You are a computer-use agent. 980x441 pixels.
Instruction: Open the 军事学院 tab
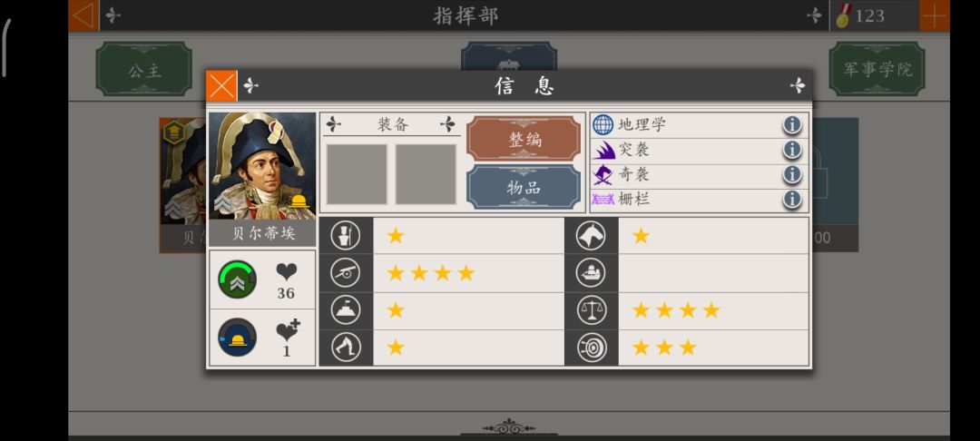pyautogui.click(x=877, y=69)
